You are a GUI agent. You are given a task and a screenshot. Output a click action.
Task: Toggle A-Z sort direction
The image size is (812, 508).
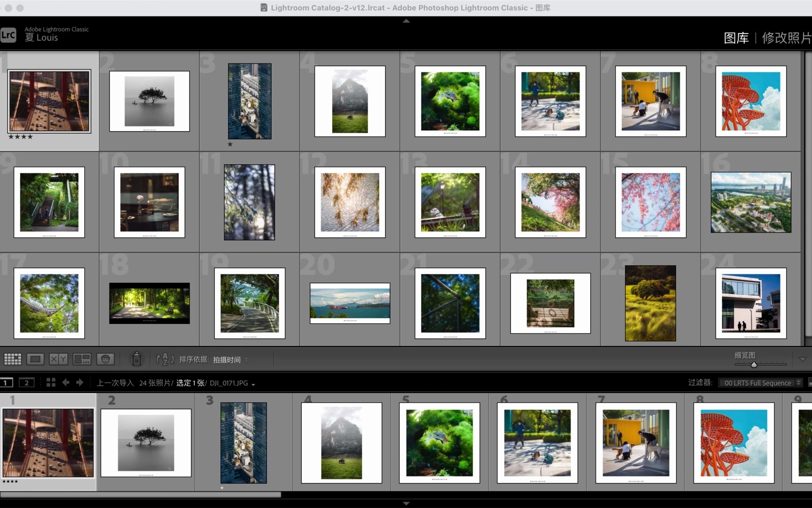[x=165, y=359]
